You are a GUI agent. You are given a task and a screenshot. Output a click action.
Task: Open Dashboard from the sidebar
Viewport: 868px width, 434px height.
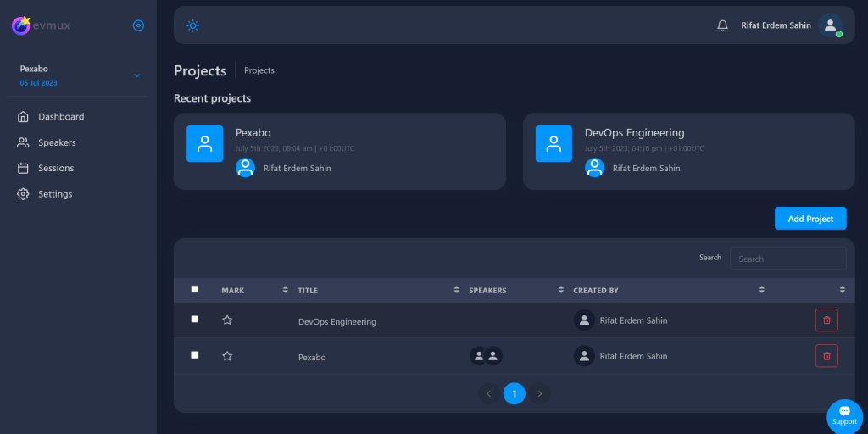point(61,117)
